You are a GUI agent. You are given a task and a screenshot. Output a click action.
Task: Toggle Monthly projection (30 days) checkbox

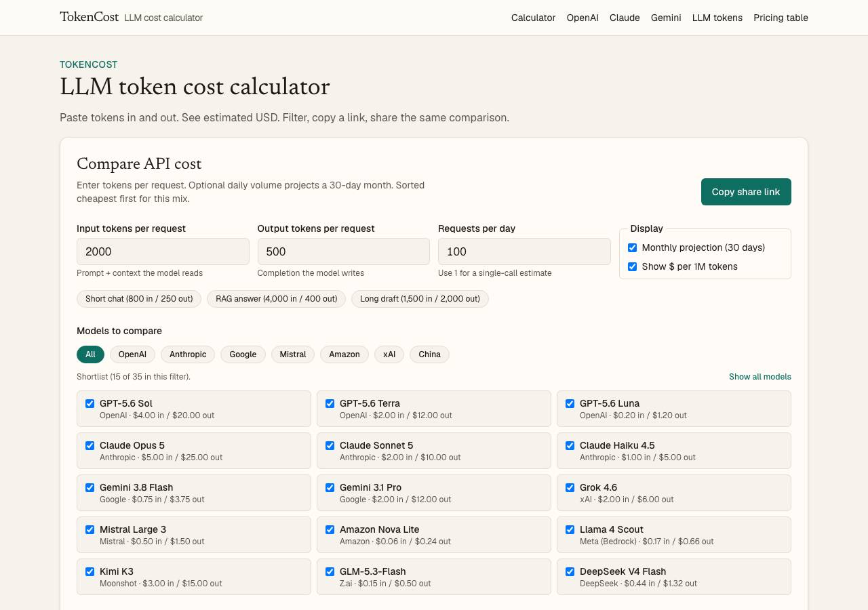(x=632, y=247)
